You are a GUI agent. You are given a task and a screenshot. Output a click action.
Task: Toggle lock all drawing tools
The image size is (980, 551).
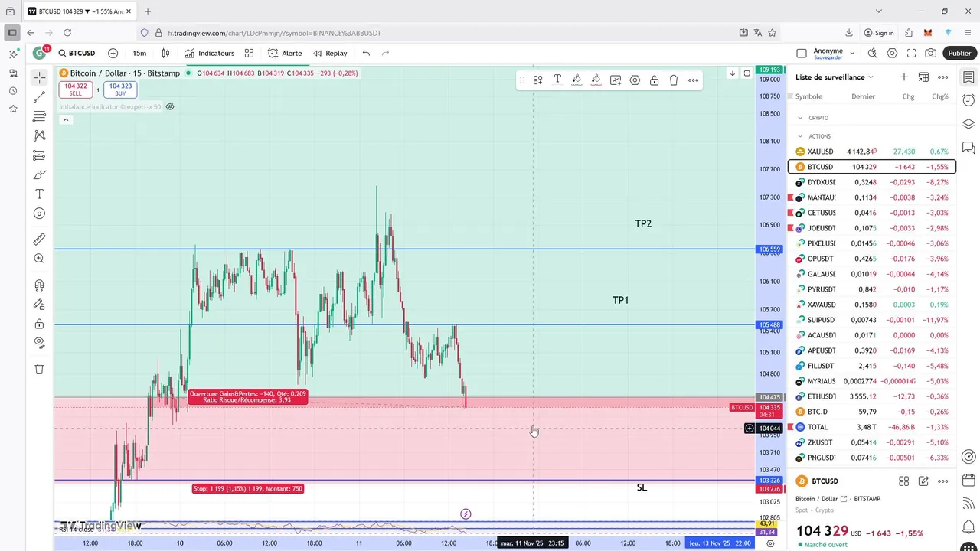(x=39, y=324)
